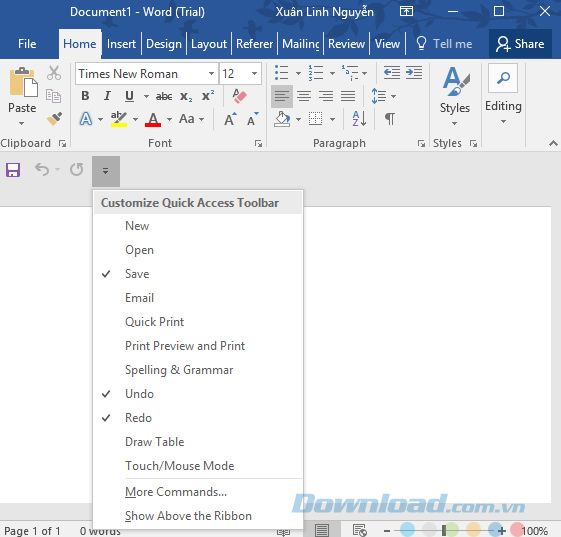The image size is (561, 537).
Task: Click the Sort A-Z icon
Action: (x=359, y=119)
